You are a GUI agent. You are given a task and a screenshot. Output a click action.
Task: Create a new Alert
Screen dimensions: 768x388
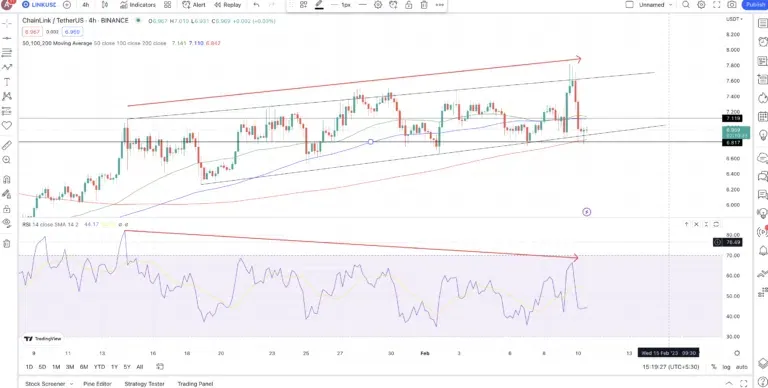click(194, 5)
